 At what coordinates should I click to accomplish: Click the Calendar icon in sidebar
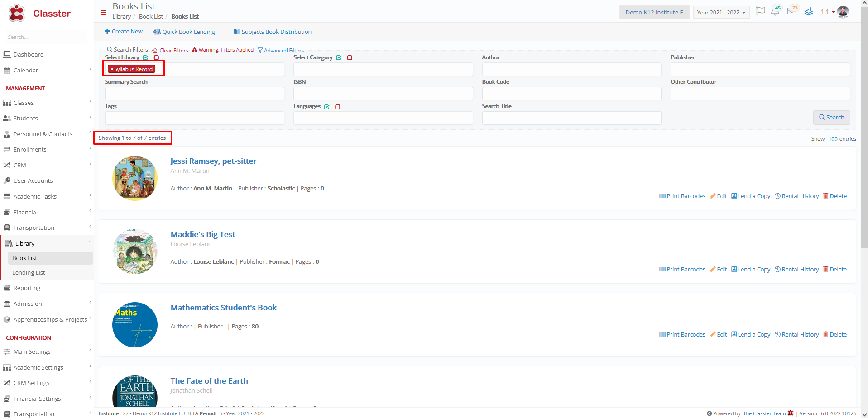pos(7,71)
